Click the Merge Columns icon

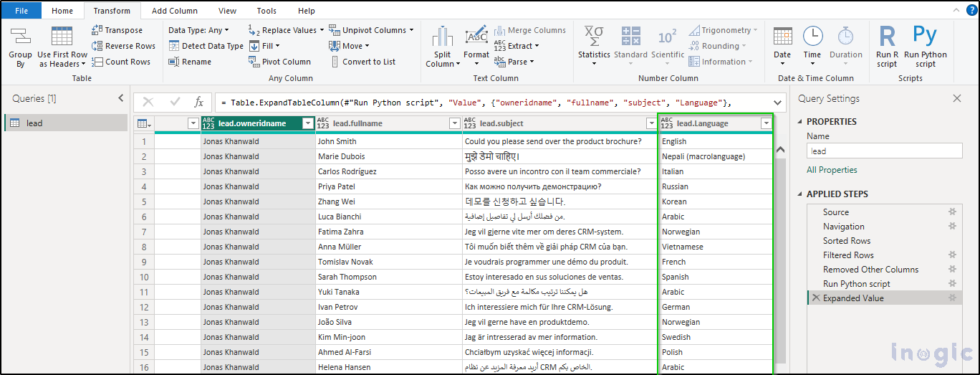click(x=499, y=30)
